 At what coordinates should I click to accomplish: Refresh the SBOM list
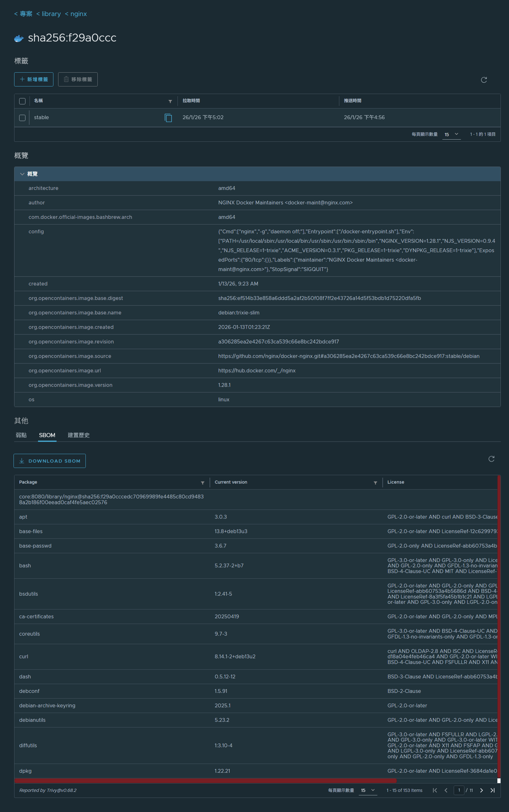pyautogui.click(x=491, y=459)
